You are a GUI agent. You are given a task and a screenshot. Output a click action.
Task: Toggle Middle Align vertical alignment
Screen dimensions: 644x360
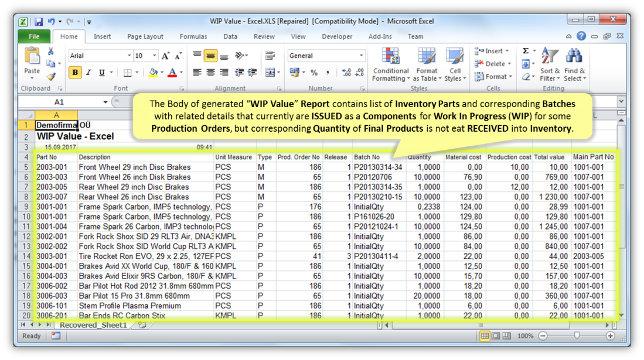coord(211,56)
